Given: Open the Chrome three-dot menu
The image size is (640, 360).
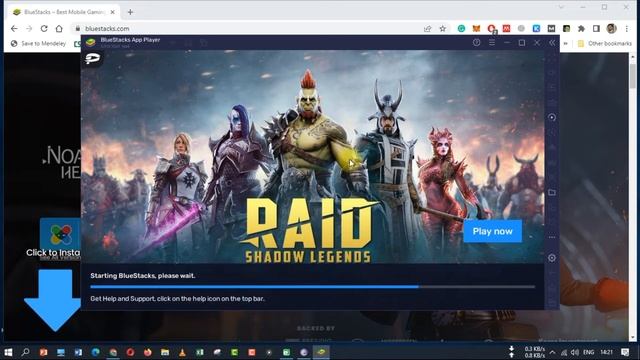Looking at the screenshot, I should (x=627, y=29).
